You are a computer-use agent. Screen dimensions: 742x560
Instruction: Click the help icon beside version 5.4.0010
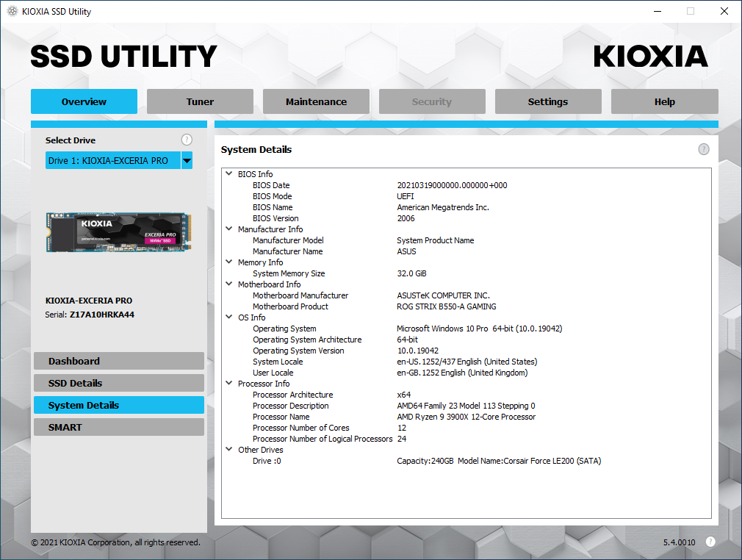click(x=710, y=542)
